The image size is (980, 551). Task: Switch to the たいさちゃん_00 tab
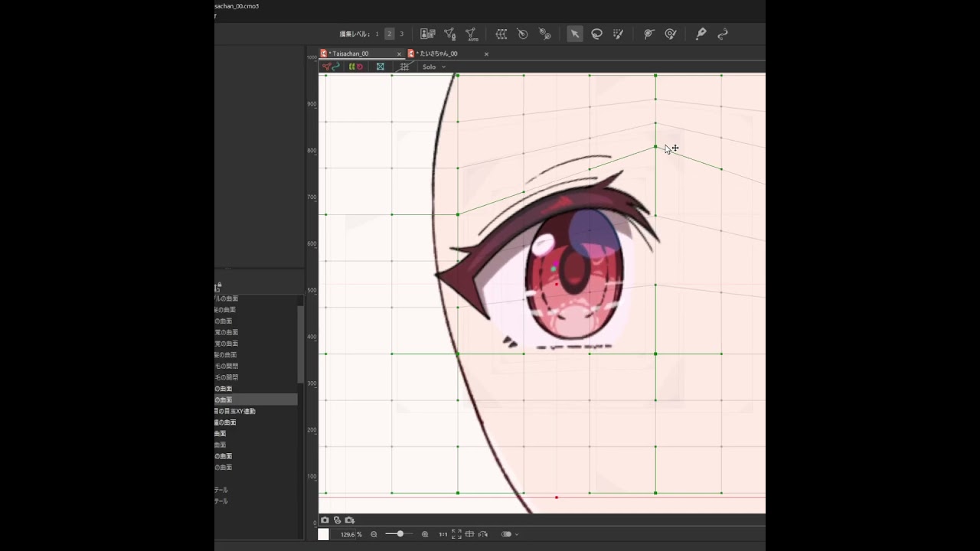tap(437, 54)
